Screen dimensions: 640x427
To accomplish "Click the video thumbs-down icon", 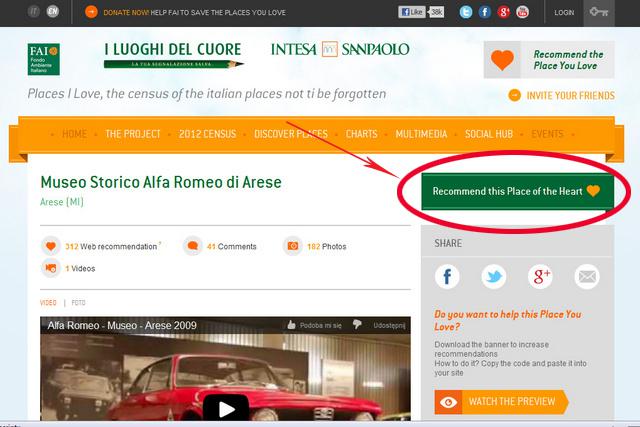I will (x=357, y=325).
